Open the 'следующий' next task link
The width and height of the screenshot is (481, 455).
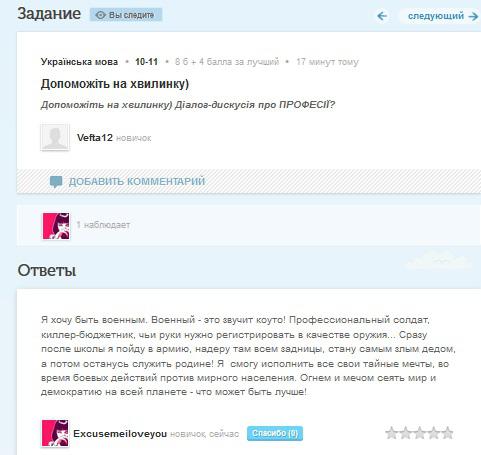tap(436, 16)
